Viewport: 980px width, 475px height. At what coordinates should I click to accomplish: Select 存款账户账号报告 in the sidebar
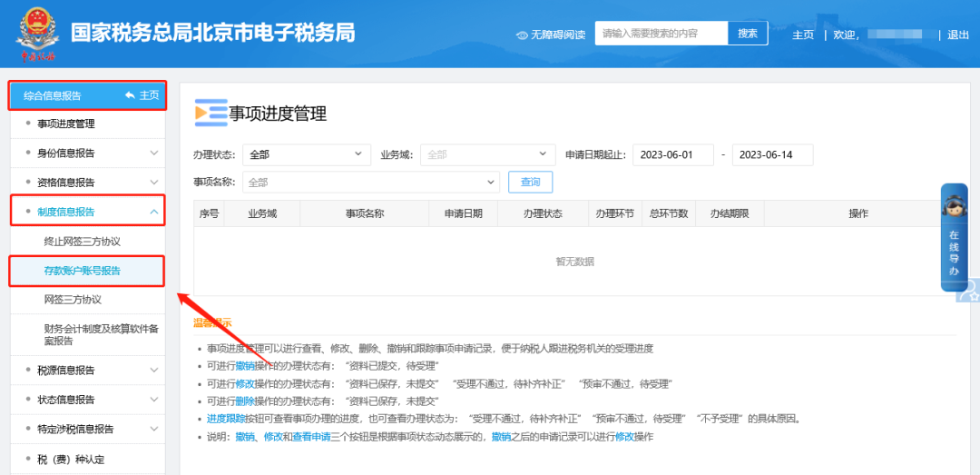coord(82,271)
